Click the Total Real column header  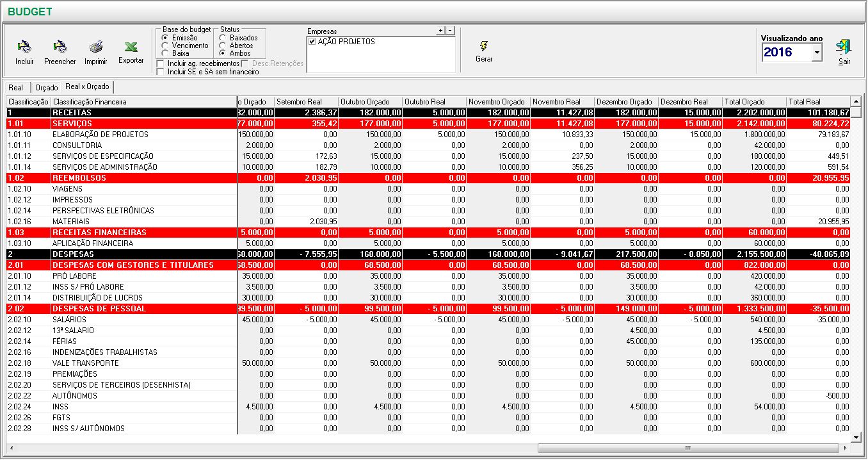point(817,102)
